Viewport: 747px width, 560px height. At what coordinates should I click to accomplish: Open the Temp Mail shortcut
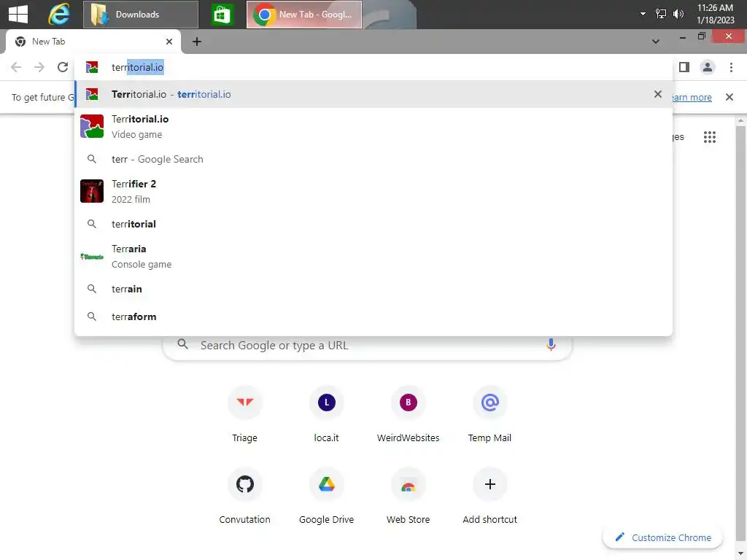[x=489, y=414]
